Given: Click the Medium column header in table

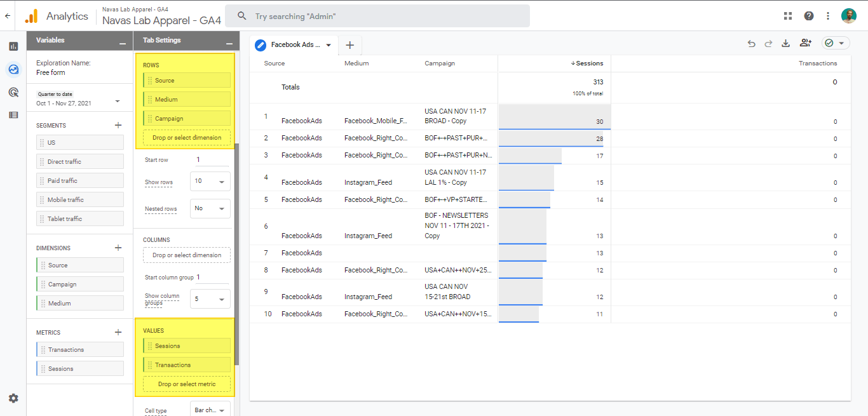Looking at the screenshot, I should pos(356,64).
